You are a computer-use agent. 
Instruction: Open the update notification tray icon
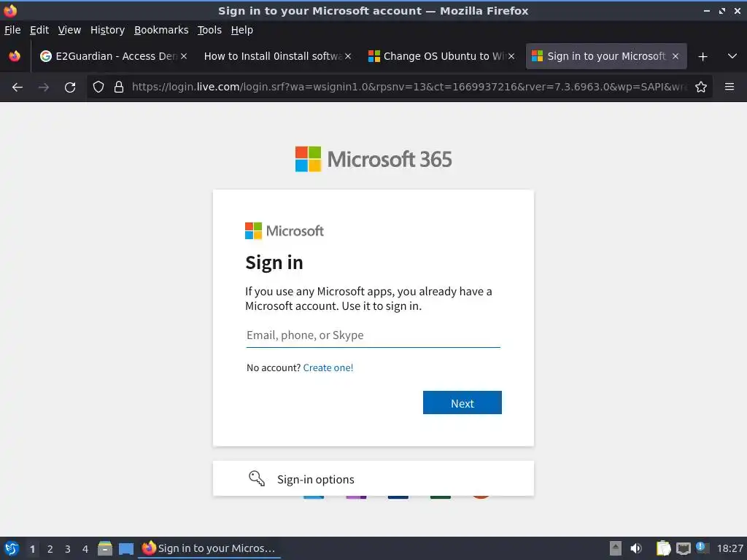[703, 548]
